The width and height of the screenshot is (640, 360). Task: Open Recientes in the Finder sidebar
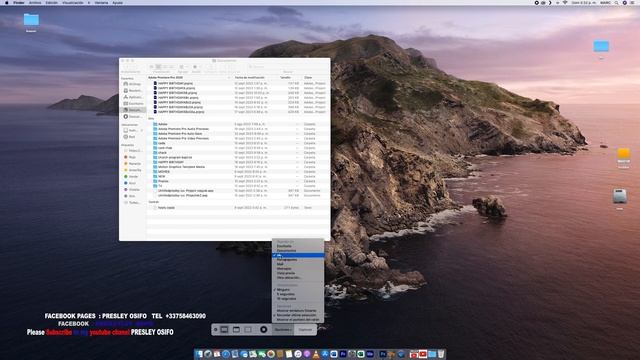pyautogui.click(x=133, y=90)
